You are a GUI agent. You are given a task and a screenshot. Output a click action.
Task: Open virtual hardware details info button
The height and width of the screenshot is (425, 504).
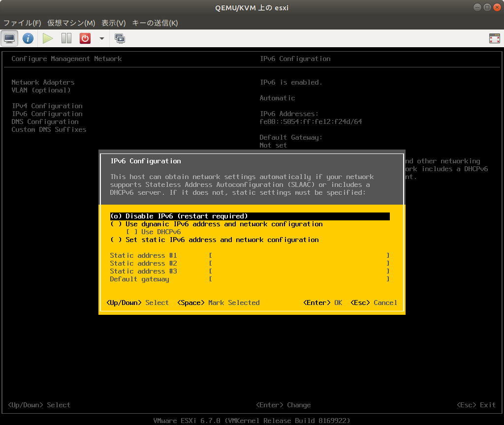[x=28, y=38]
